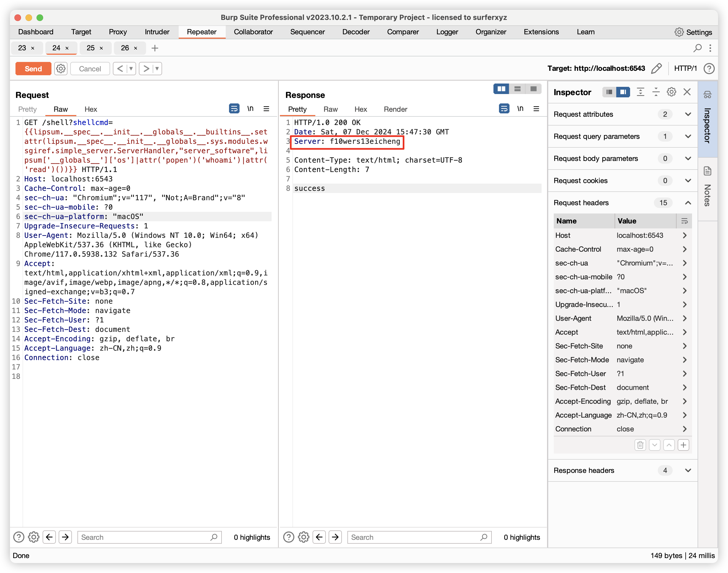The image size is (728, 573).
Task: Go to next request in history
Action: coord(146,69)
